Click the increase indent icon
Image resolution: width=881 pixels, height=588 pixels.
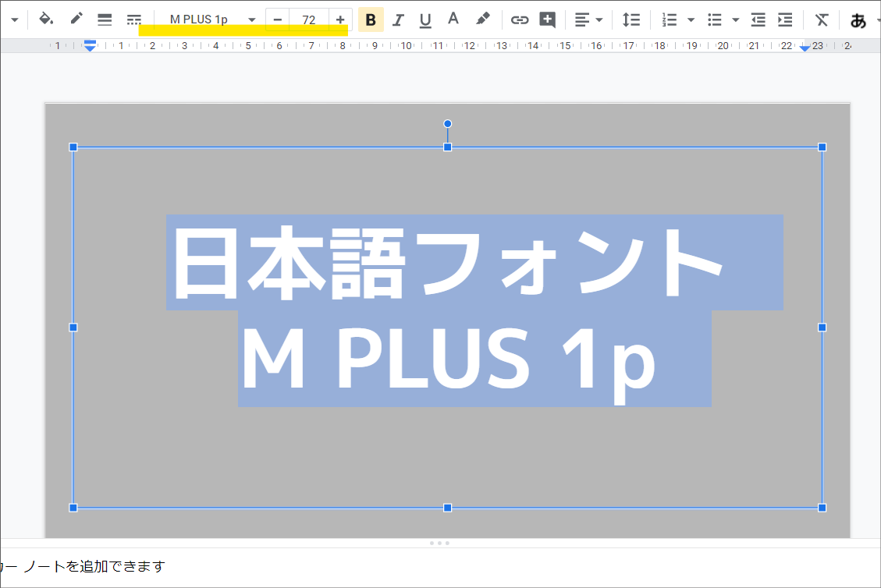tap(785, 20)
